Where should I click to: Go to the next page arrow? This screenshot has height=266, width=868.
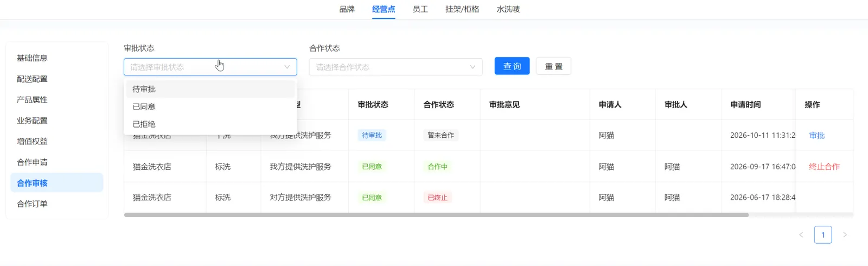coord(845,235)
